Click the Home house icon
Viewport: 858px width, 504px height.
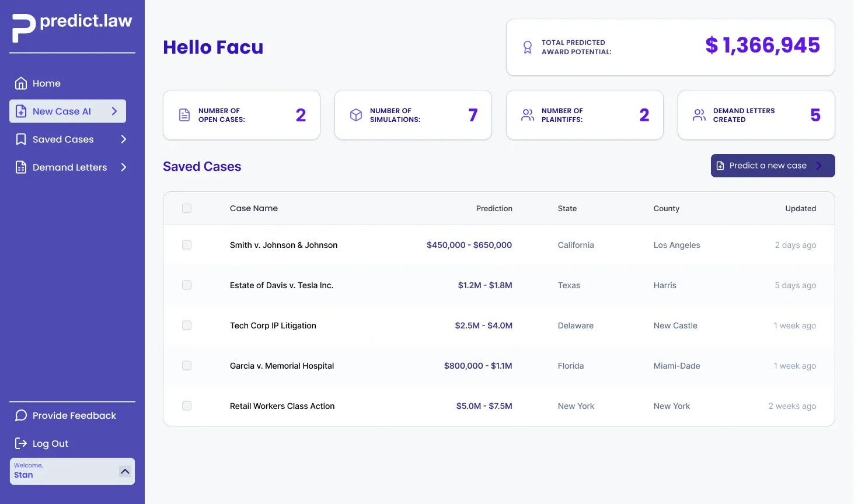click(21, 83)
